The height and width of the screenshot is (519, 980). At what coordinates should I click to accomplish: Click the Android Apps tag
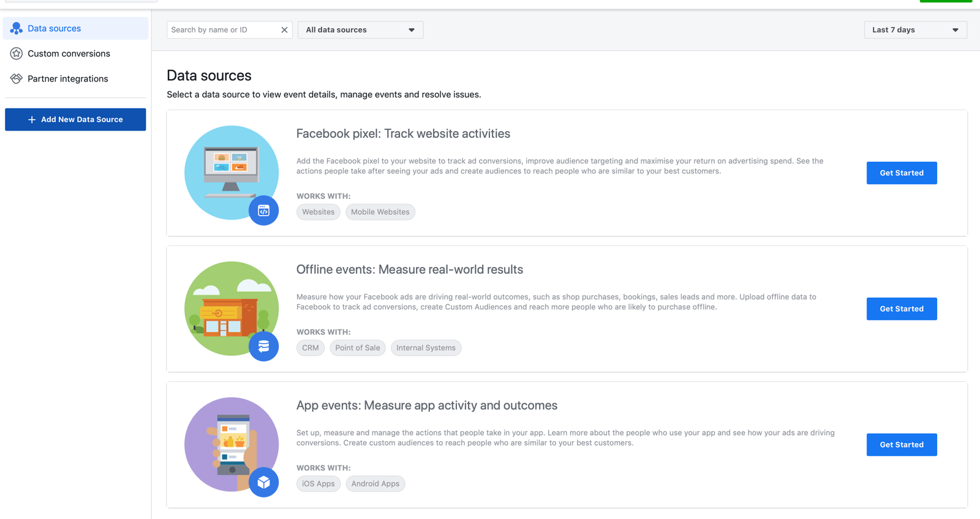pos(375,484)
